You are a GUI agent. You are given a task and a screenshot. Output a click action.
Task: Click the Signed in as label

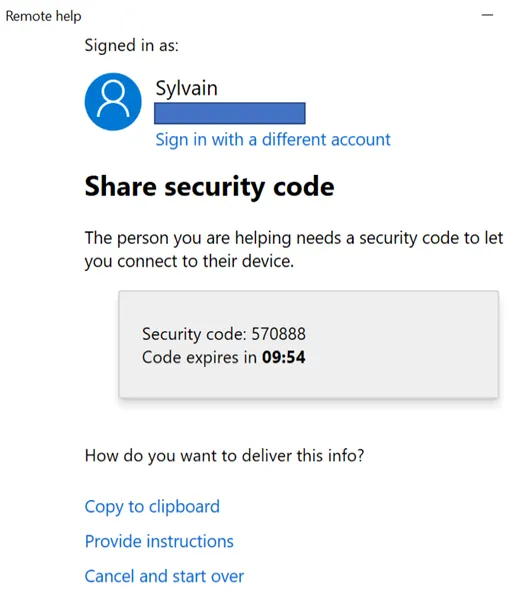point(131,46)
